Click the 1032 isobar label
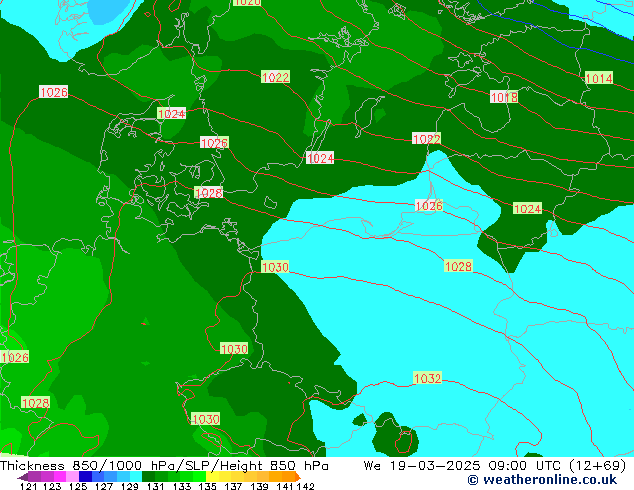 point(427,378)
